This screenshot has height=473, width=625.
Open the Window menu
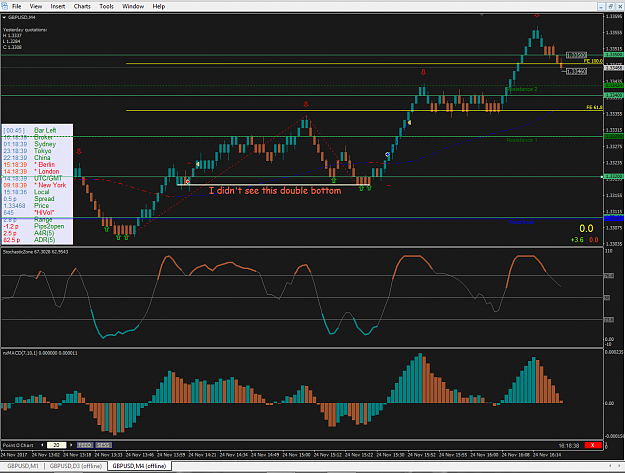point(133,6)
